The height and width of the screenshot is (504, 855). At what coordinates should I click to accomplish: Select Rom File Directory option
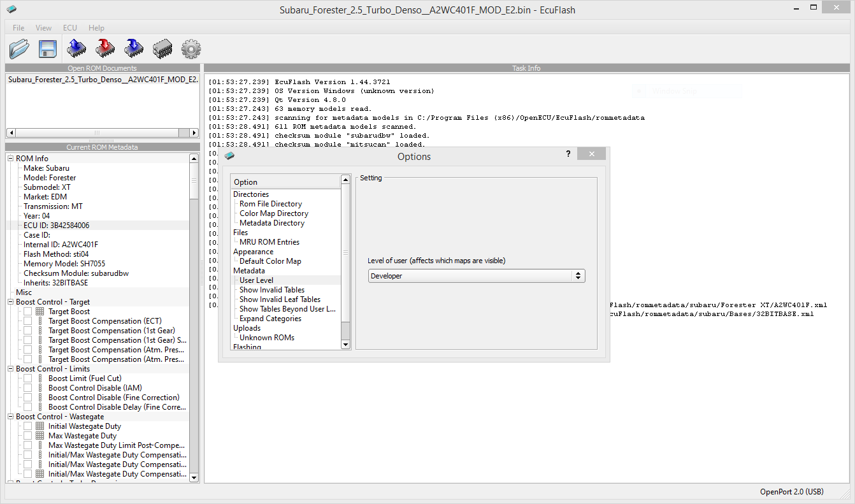(271, 204)
